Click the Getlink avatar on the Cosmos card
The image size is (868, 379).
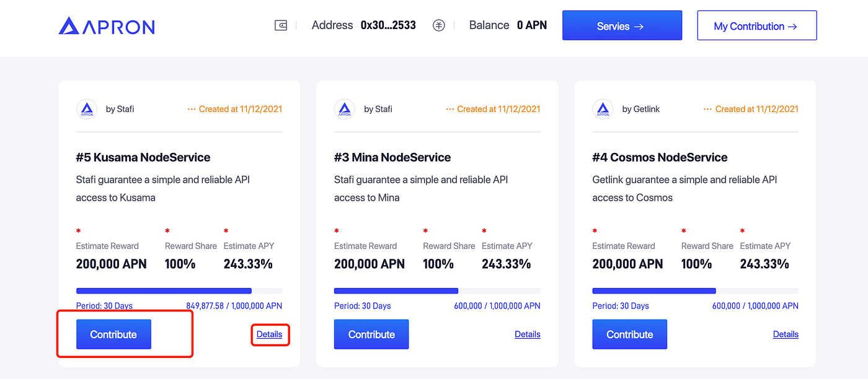(x=603, y=109)
